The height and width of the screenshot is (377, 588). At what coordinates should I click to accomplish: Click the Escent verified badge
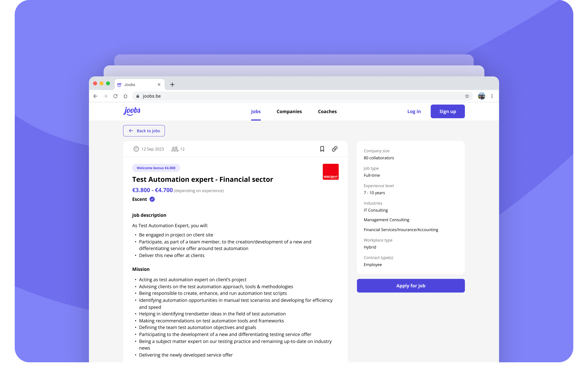coord(152,199)
